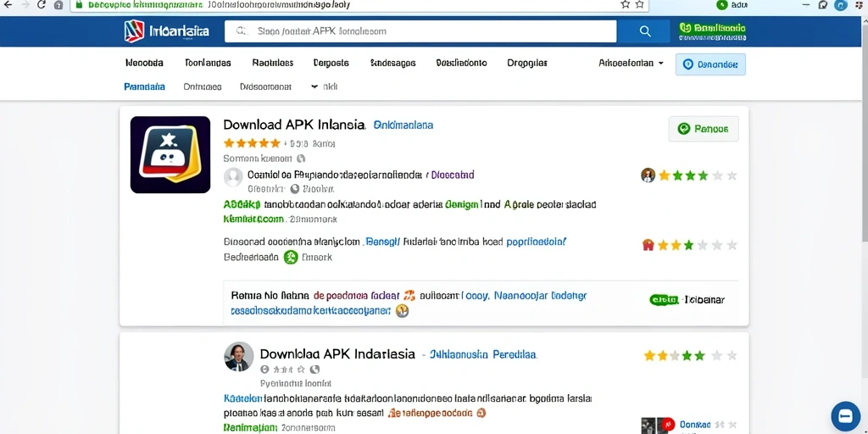Click the five-star rating under Download APK Inlansia
This screenshot has height=434, width=868.
tap(252, 143)
